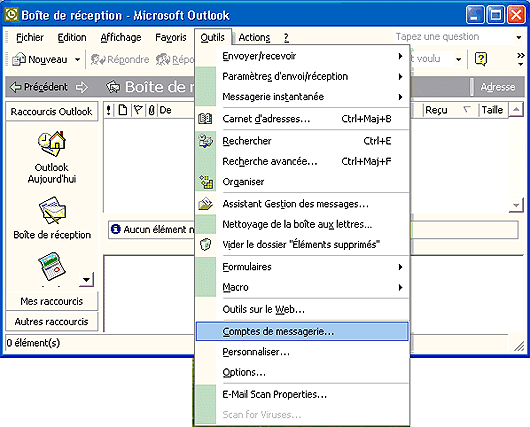Open the Edition menu
The image size is (530, 427).
(x=72, y=37)
